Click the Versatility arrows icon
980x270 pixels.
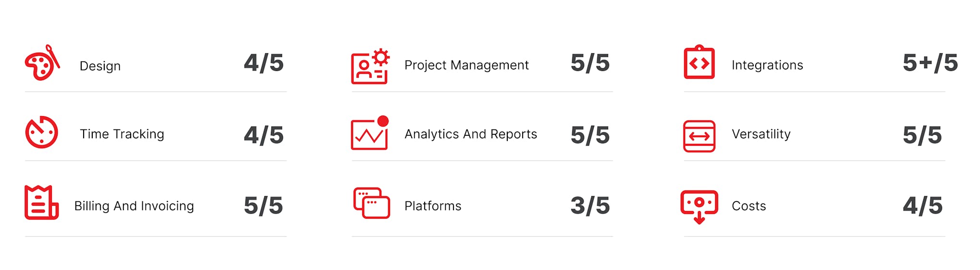point(699,136)
